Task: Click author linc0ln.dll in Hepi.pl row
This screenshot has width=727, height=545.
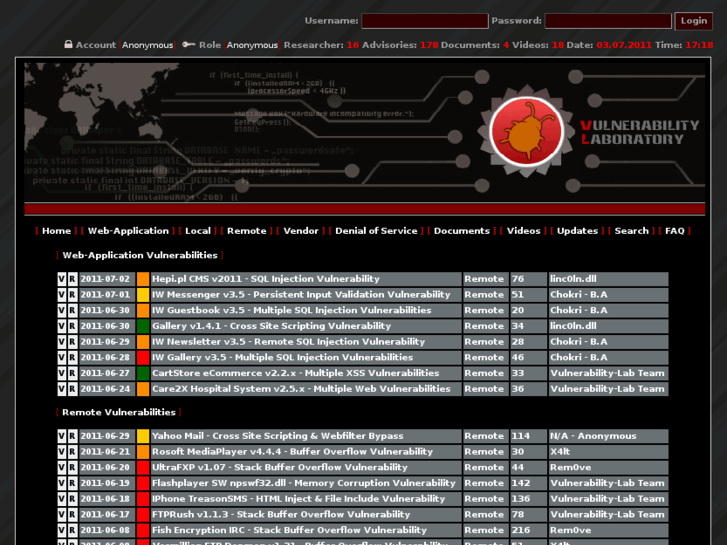Action: click(573, 279)
